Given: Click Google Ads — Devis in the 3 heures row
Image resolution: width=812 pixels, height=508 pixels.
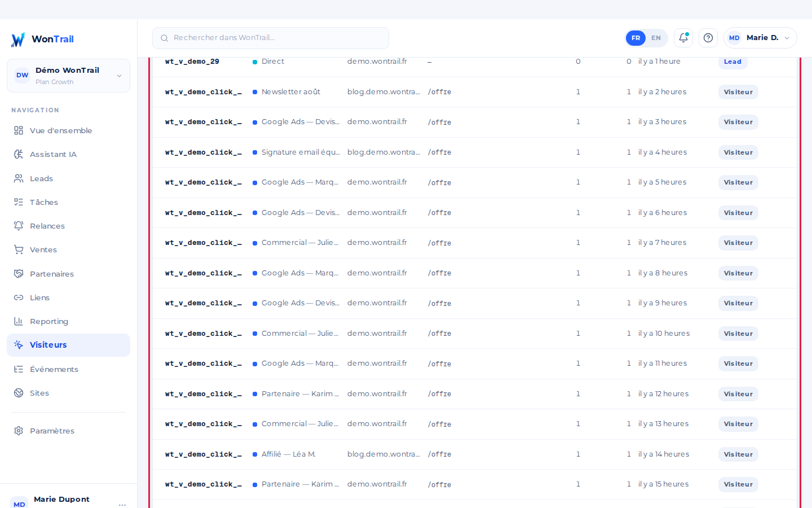Looking at the screenshot, I should pos(301,122).
